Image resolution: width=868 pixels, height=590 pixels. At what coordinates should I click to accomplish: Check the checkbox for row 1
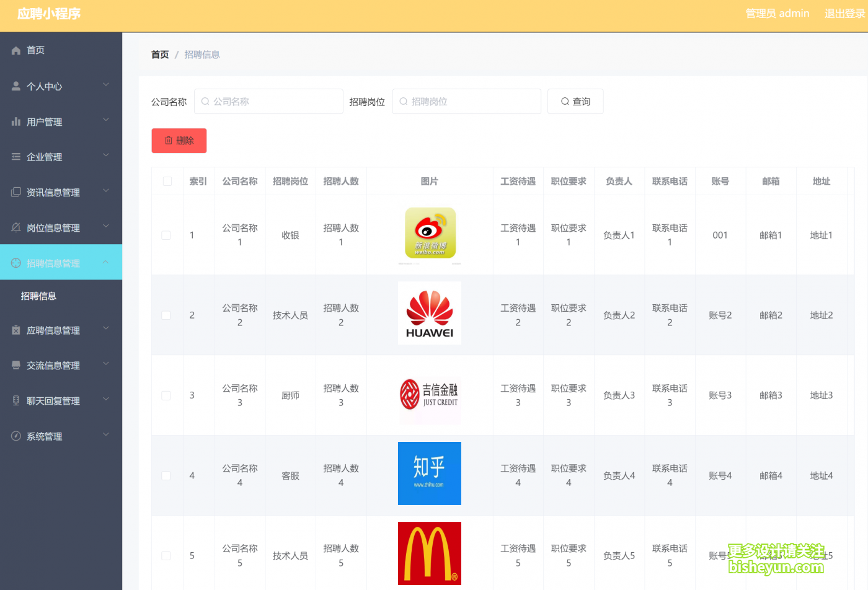tap(166, 236)
